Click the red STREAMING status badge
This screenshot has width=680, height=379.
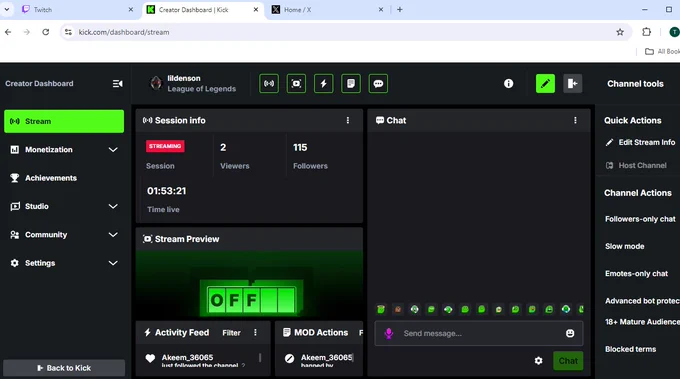pos(165,146)
